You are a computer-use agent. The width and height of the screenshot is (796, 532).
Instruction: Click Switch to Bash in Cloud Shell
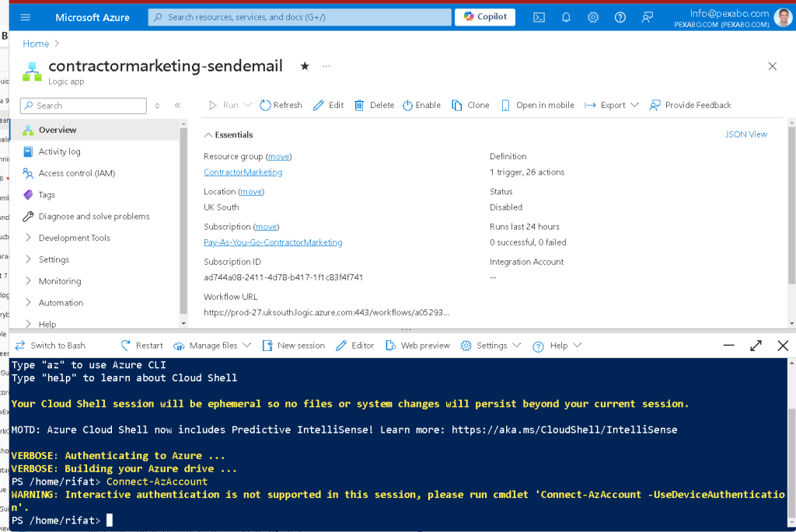click(51, 346)
